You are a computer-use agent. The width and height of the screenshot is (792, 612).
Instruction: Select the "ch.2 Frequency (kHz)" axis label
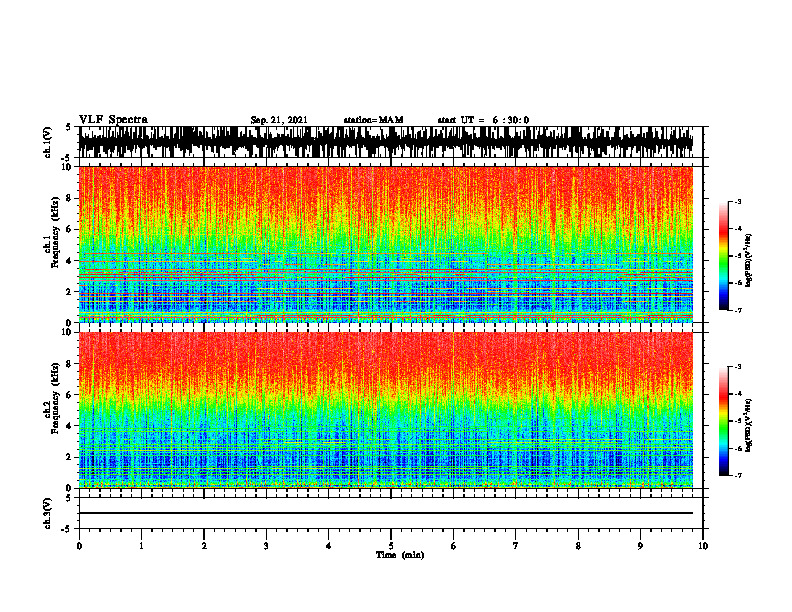[53, 399]
